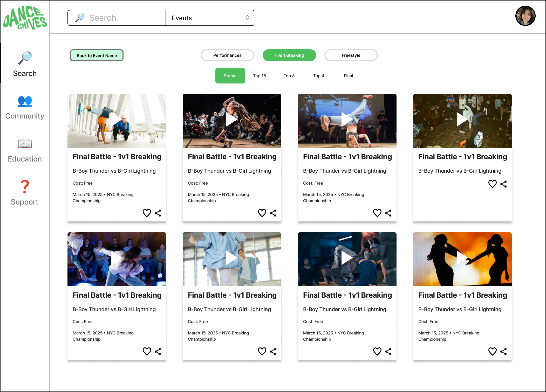Open the Final round tab
The width and height of the screenshot is (546, 392).
(x=348, y=76)
